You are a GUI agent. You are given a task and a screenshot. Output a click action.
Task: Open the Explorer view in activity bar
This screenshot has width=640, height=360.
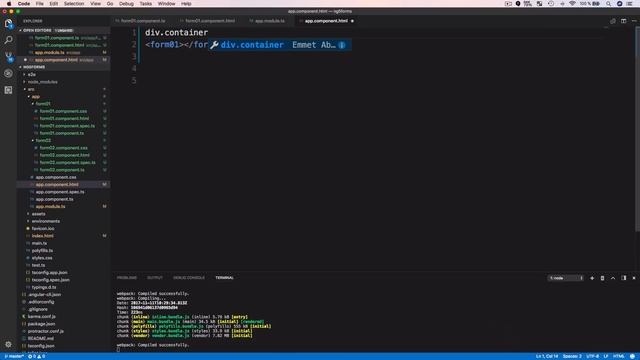point(8,23)
